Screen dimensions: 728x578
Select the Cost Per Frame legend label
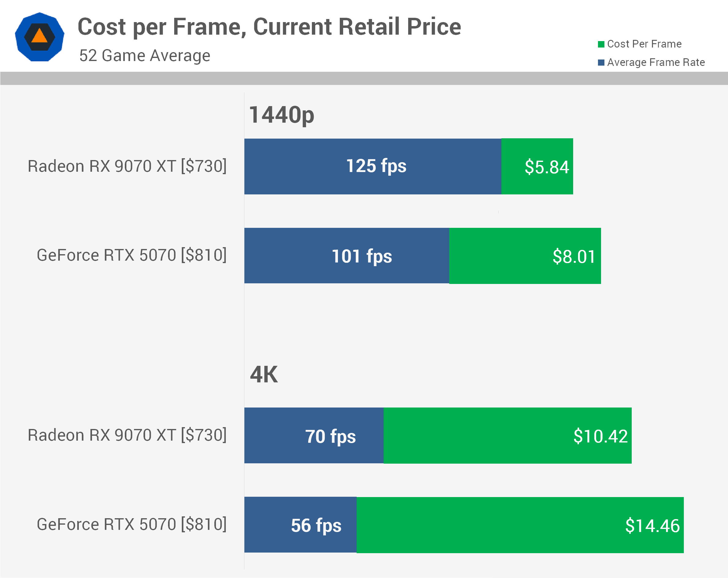pyautogui.click(x=644, y=44)
